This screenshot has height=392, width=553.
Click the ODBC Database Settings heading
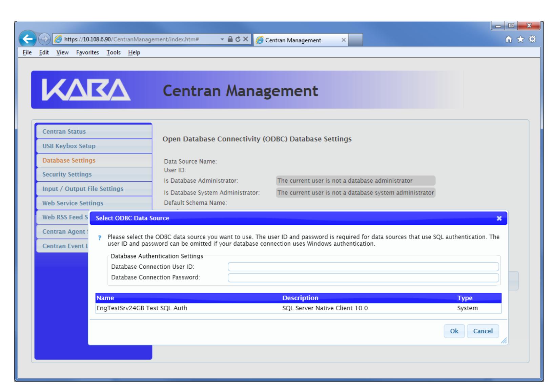tap(257, 139)
